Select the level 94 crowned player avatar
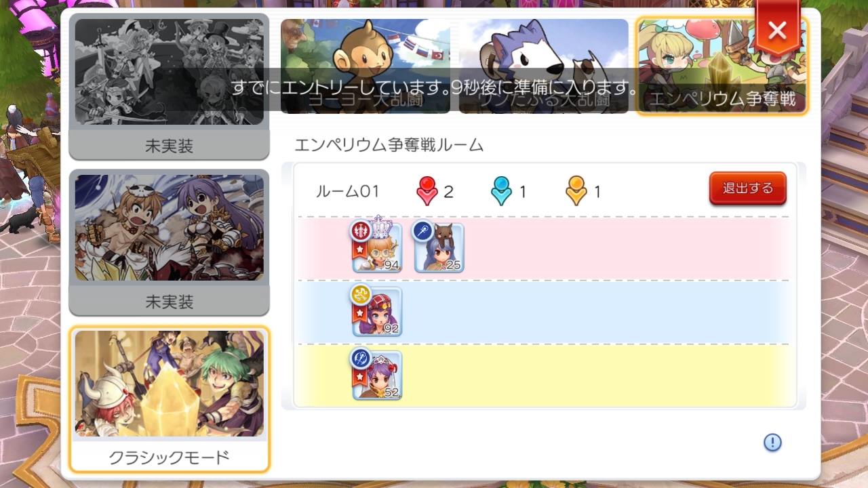 377,248
